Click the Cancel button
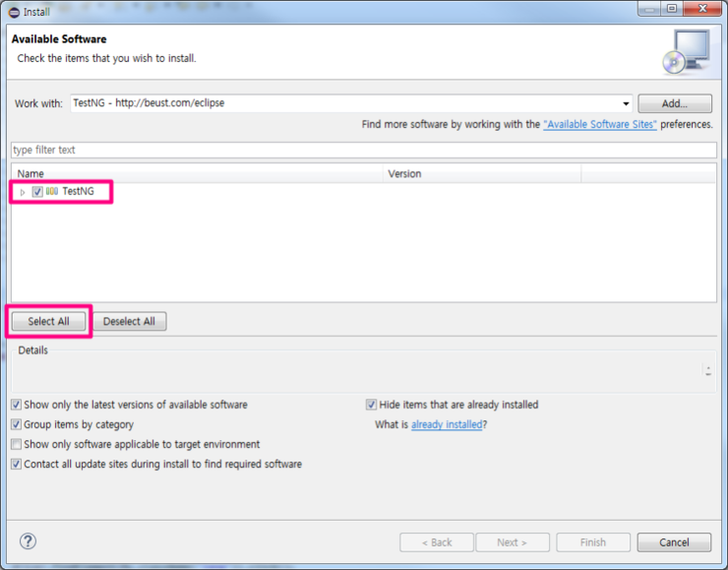The width and height of the screenshot is (728, 570). pyautogui.click(x=674, y=542)
